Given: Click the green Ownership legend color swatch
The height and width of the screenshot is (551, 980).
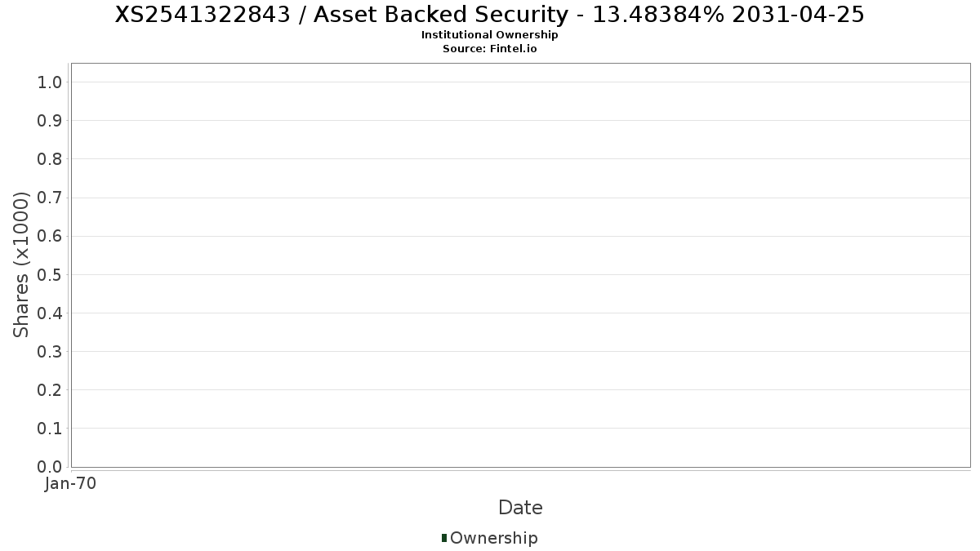Looking at the screenshot, I should [444, 537].
